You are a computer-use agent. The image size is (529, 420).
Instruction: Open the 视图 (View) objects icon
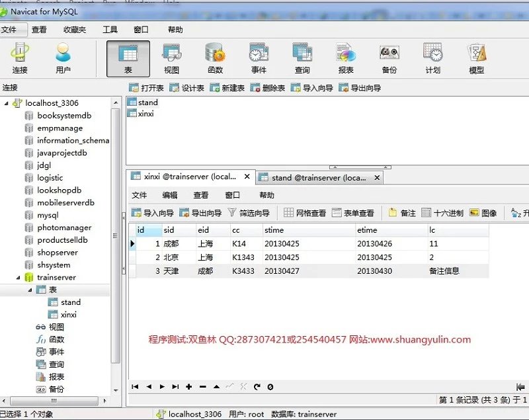[171, 58]
